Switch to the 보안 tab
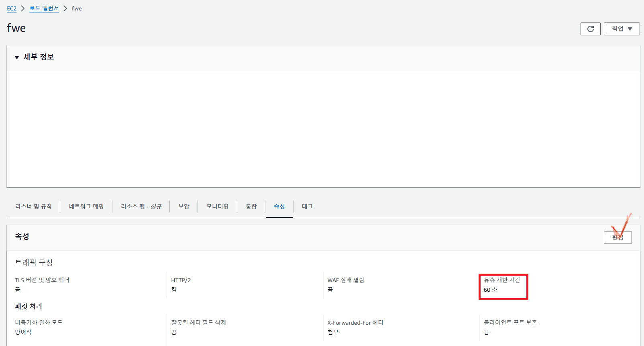Image resolution: width=644 pixels, height=346 pixels. (183, 206)
